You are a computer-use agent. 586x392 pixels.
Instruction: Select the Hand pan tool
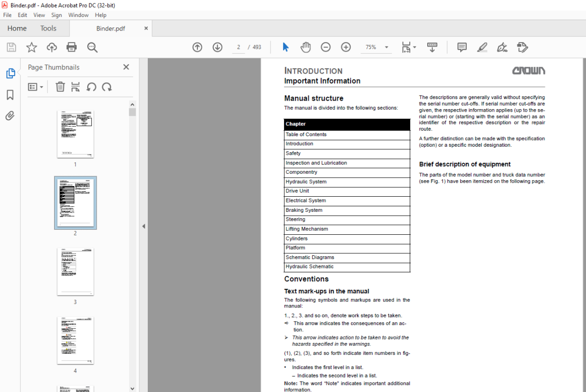click(x=306, y=47)
